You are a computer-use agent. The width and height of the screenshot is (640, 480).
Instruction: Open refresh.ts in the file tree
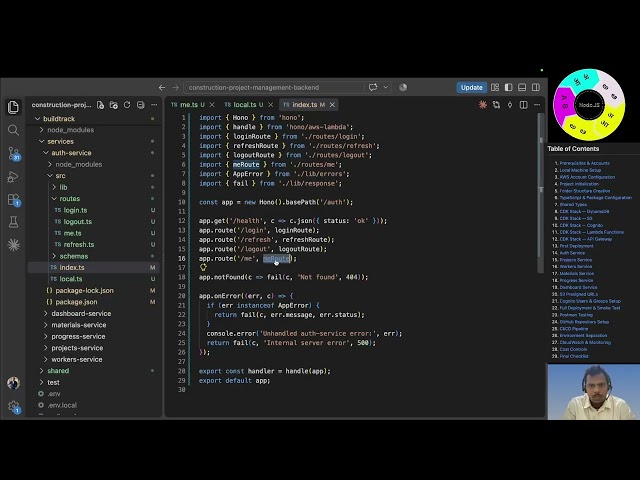[x=79, y=244]
